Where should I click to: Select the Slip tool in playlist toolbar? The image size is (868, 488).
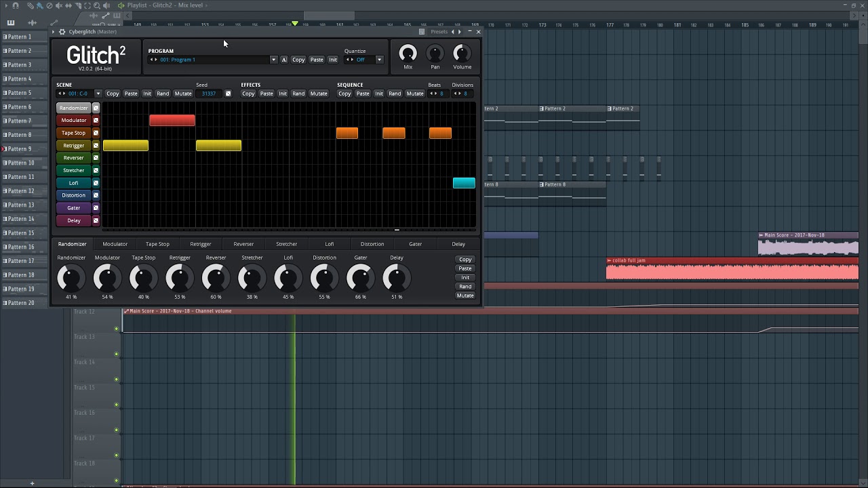[68, 5]
